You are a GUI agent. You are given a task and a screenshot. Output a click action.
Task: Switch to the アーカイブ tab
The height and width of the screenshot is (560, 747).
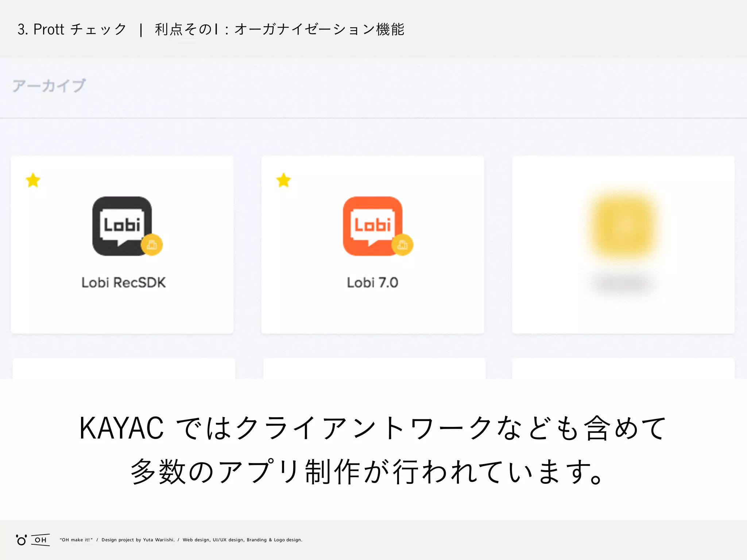(49, 86)
